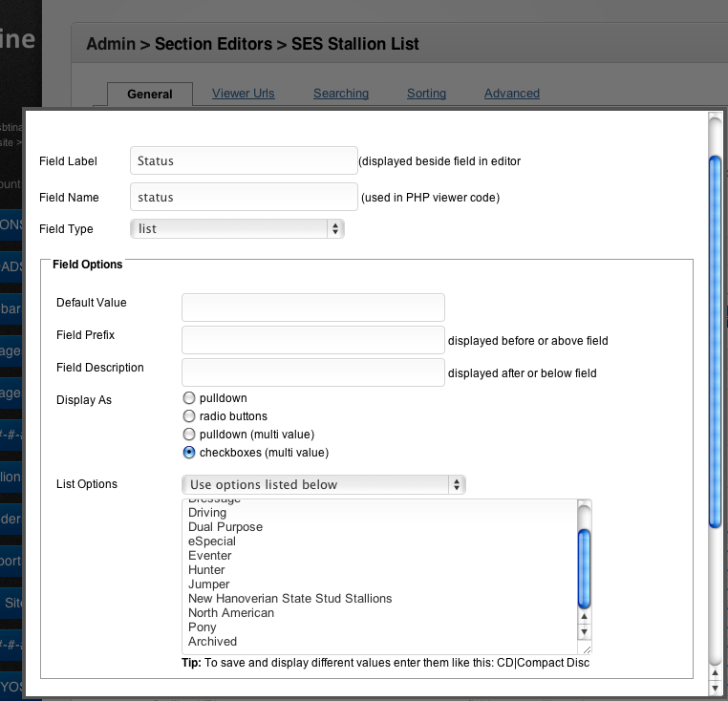Viewport: 728px width, 701px height.
Task: Select pulldown (multi value) option
Action: pos(189,435)
